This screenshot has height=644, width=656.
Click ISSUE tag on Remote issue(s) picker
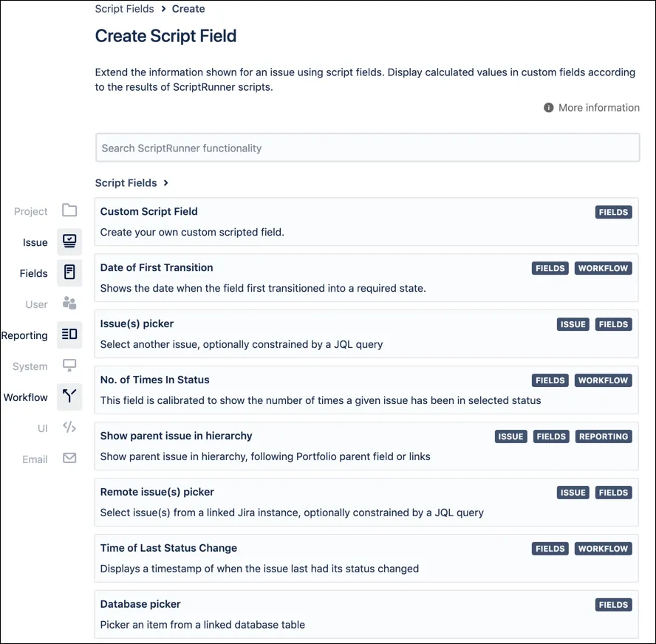pos(573,492)
